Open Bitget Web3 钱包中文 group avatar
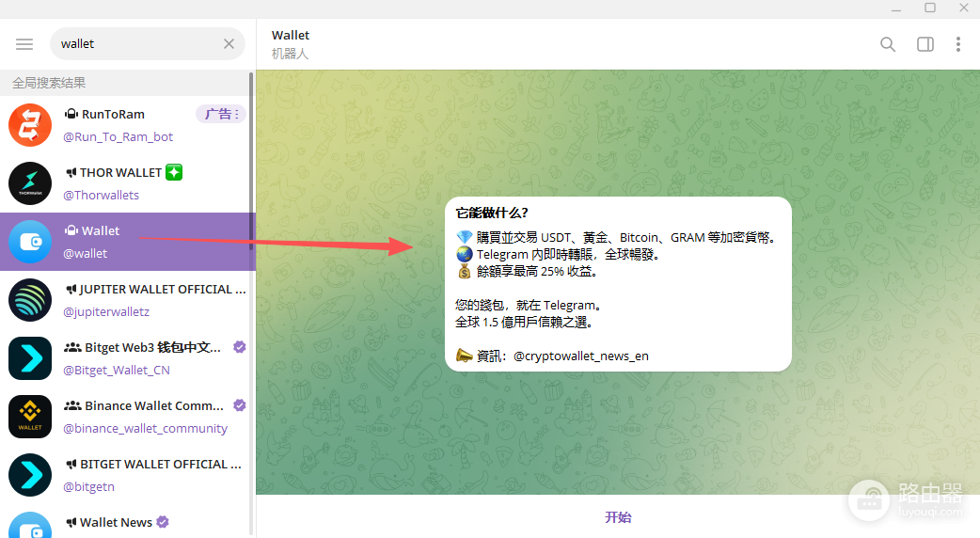This screenshot has height=538, width=980. pos(30,358)
